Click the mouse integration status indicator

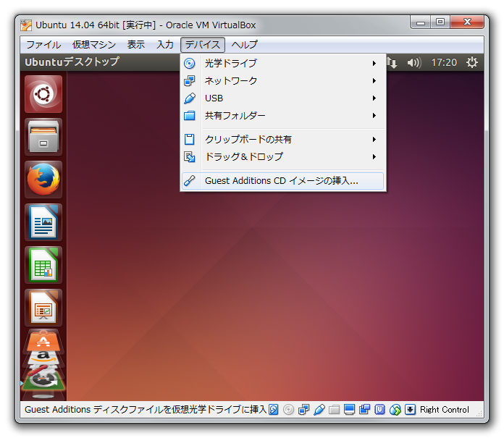click(x=395, y=409)
